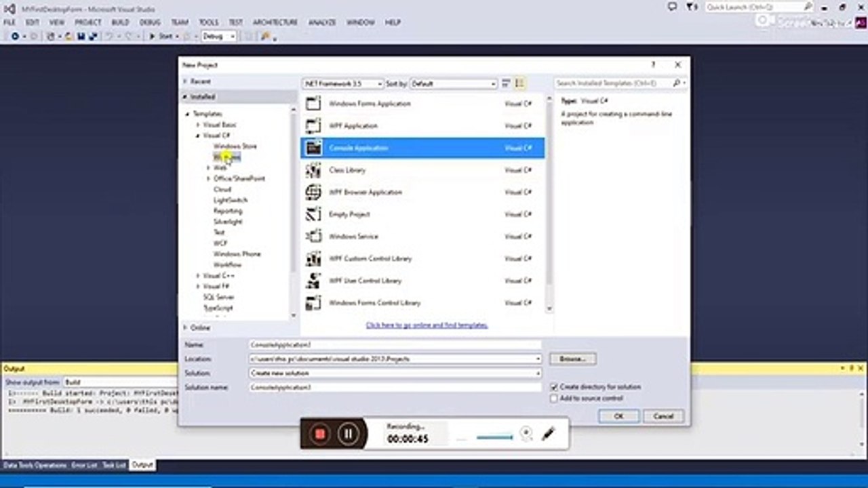Open the Show output from dropdown

(122, 382)
